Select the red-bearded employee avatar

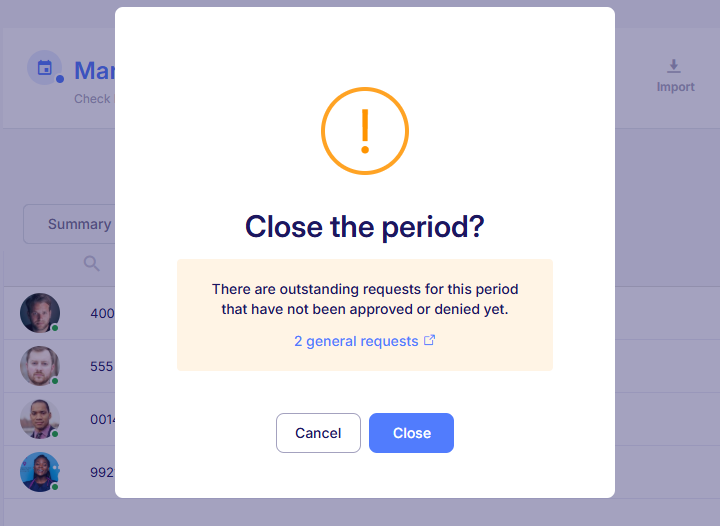[40, 366]
